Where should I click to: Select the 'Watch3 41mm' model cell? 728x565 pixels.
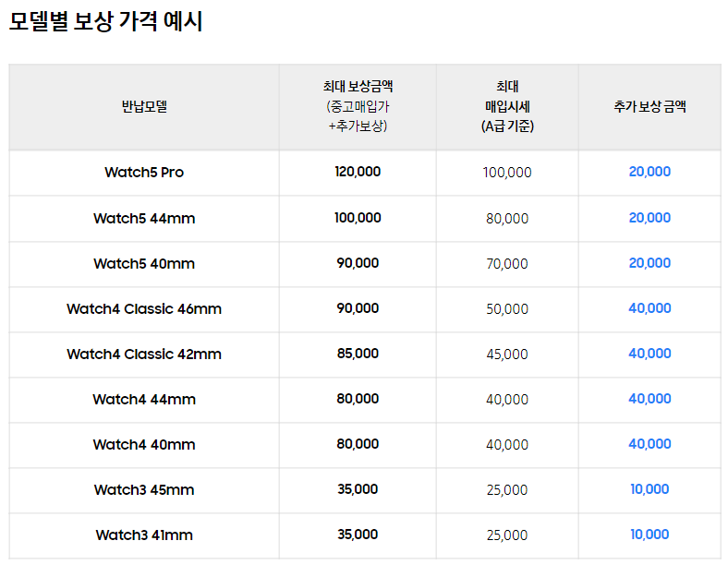pos(144,535)
